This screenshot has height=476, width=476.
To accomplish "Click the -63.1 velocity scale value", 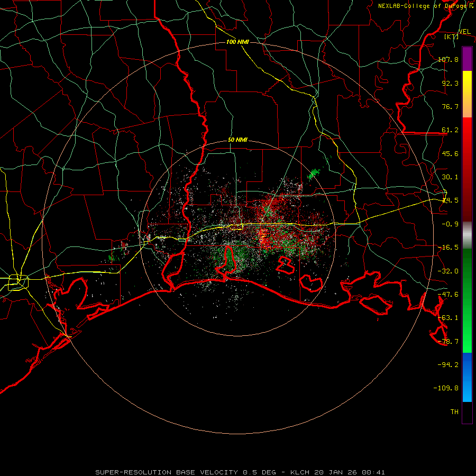I will click(x=448, y=318).
